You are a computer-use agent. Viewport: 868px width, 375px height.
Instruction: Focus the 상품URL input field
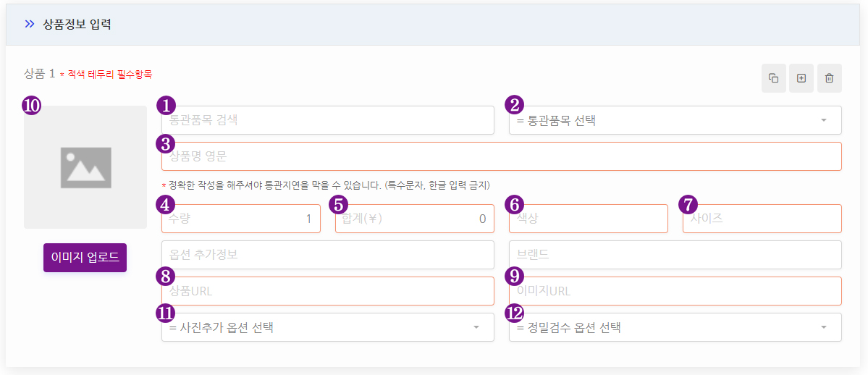coord(328,291)
